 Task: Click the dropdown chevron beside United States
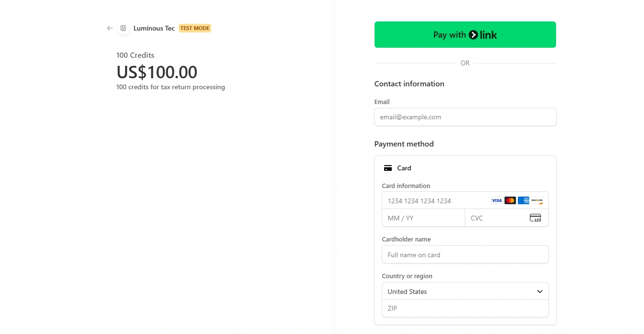540,292
